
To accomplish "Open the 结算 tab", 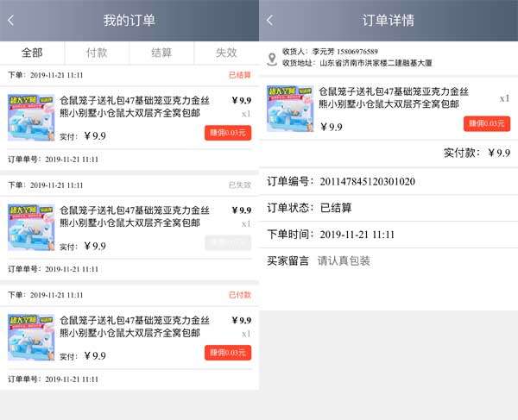I will (x=161, y=53).
